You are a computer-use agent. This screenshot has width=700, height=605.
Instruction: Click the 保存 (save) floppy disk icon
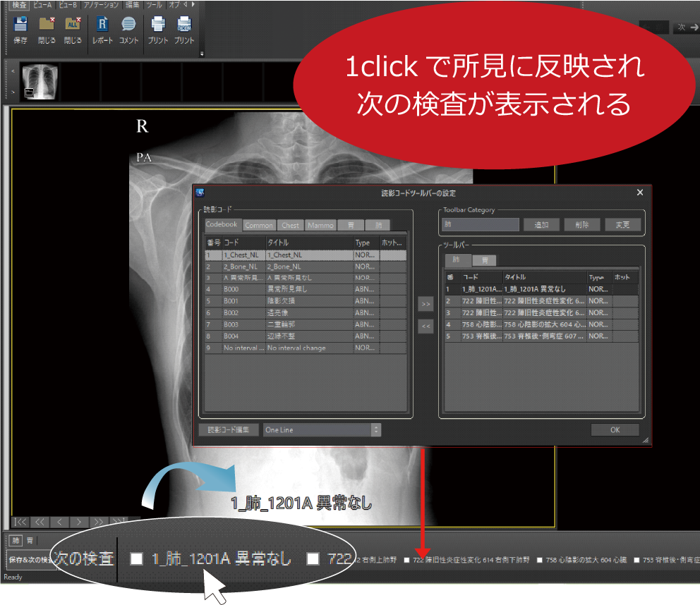(20, 25)
